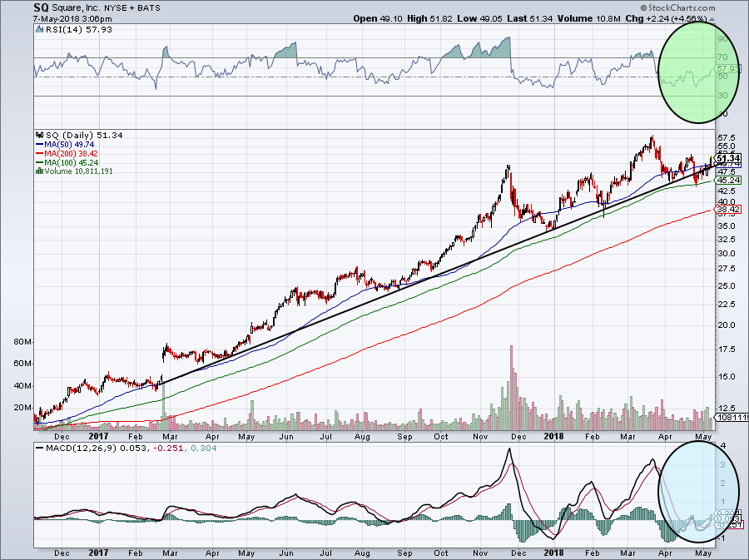Viewport: 749px width, 560px height.
Task: Click the 15.0 price axis label
Action: 726,376
